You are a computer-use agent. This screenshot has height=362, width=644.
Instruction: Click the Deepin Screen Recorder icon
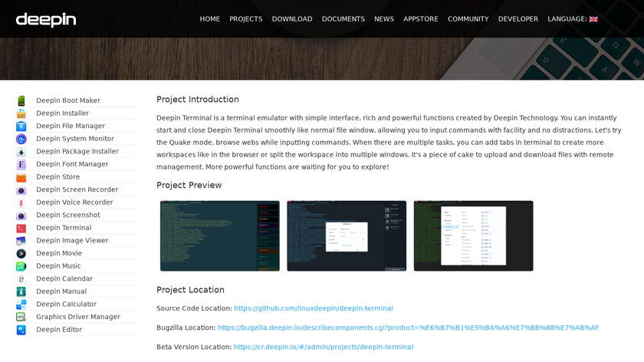(21, 189)
